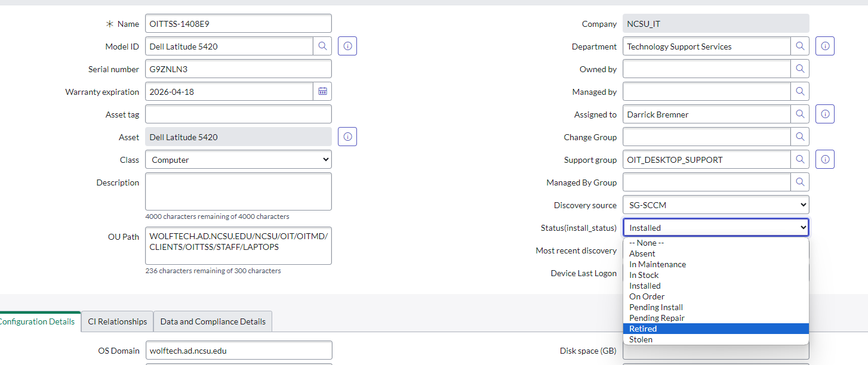Viewport: 868px width, 365px height.
Task: Open the Change Group lookup search
Action: coord(800,137)
